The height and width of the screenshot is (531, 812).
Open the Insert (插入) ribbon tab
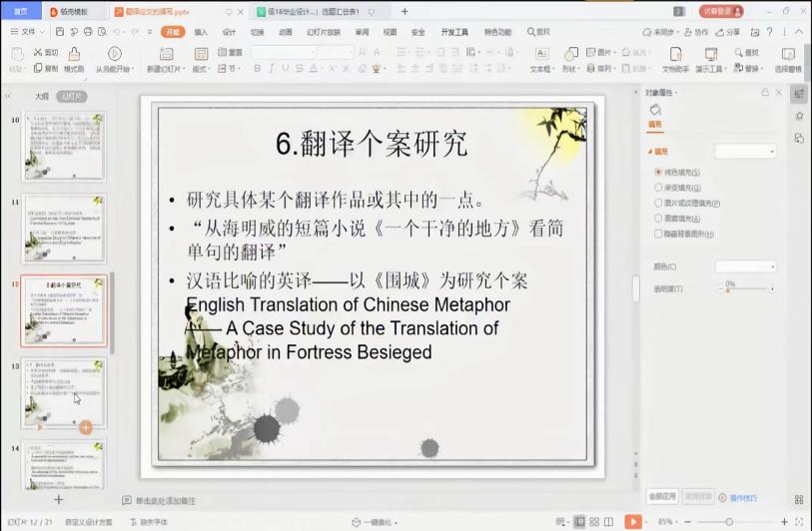click(x=201, y=32)
